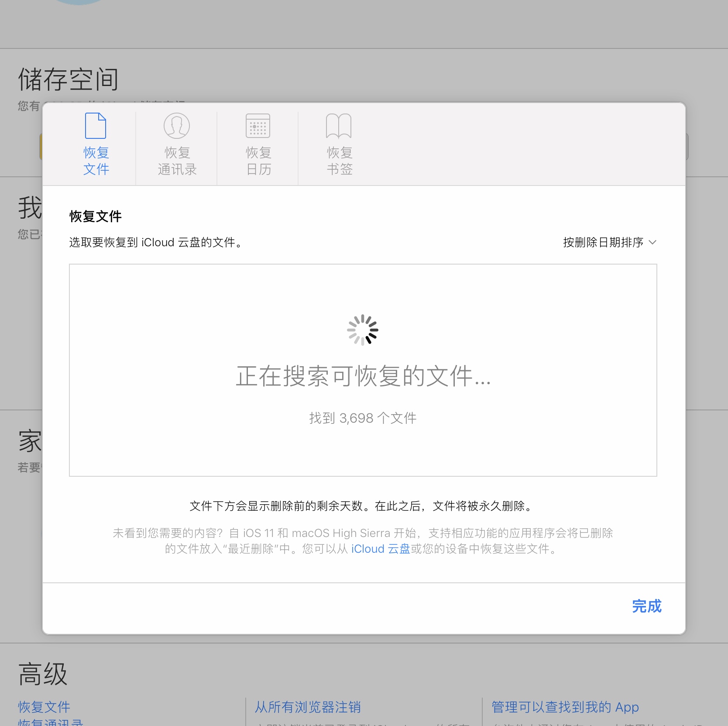Open 管理可以查找到我的 App link
This screenshot has height=726, width=728.
565,707
